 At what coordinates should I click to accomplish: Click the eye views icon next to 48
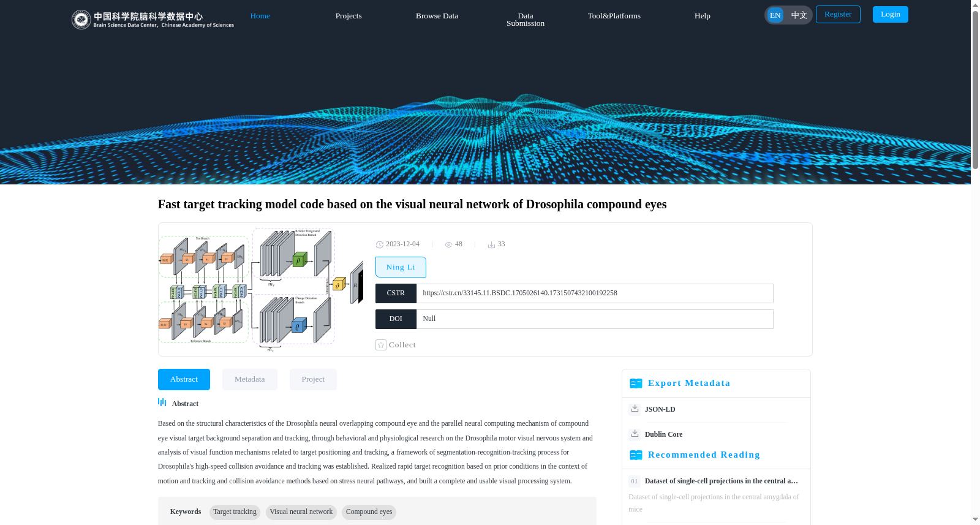pos(448,244)
